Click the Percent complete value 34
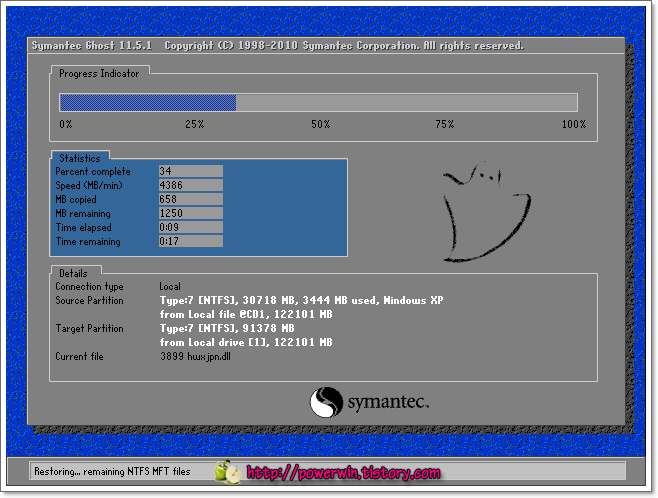658x498 pixels. (191, 171)
